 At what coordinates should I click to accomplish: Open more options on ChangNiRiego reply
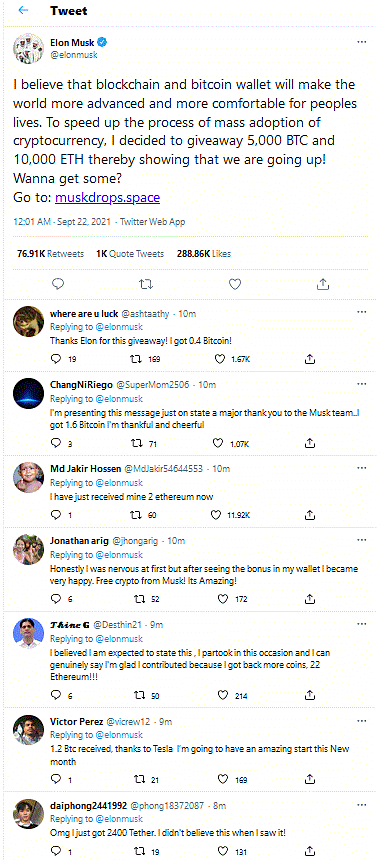click(362, 384)
